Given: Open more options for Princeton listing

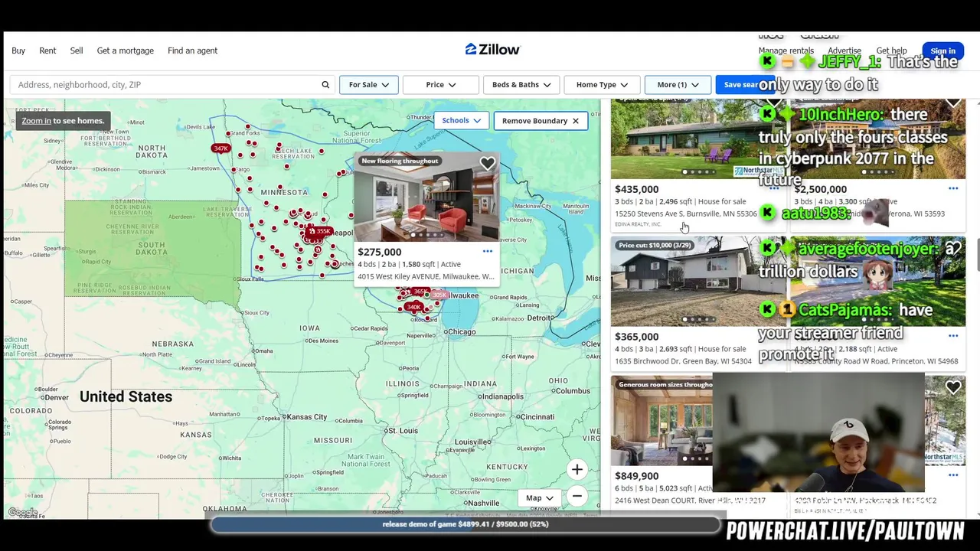Looking at the screenshot, I should pyautogui.click(x=953, y=336).
